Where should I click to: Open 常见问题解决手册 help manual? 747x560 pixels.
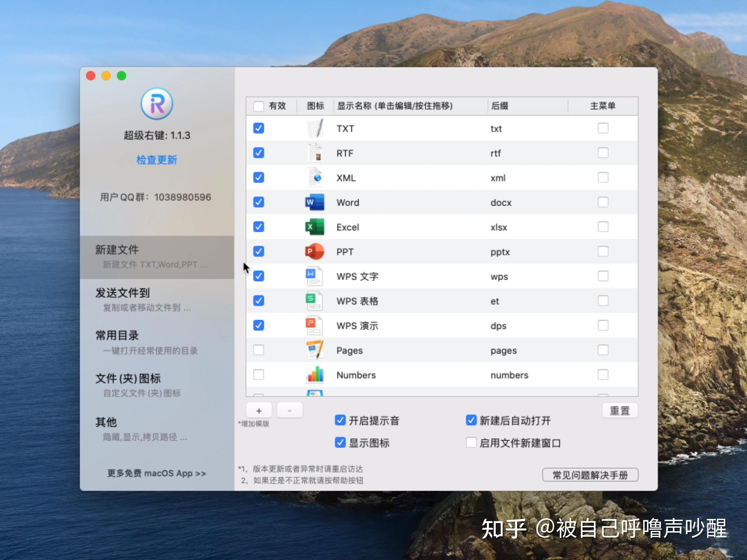[590, 475]
